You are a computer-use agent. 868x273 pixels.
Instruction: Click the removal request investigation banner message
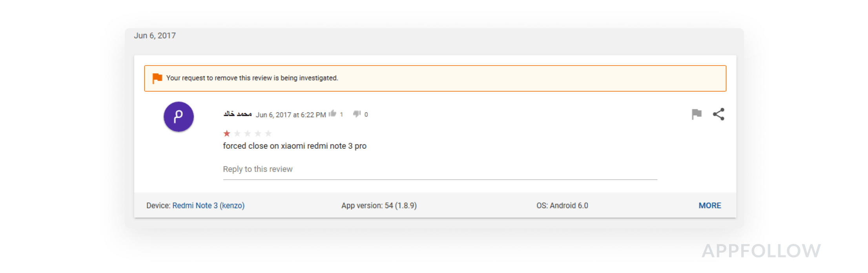pos(252,78)
